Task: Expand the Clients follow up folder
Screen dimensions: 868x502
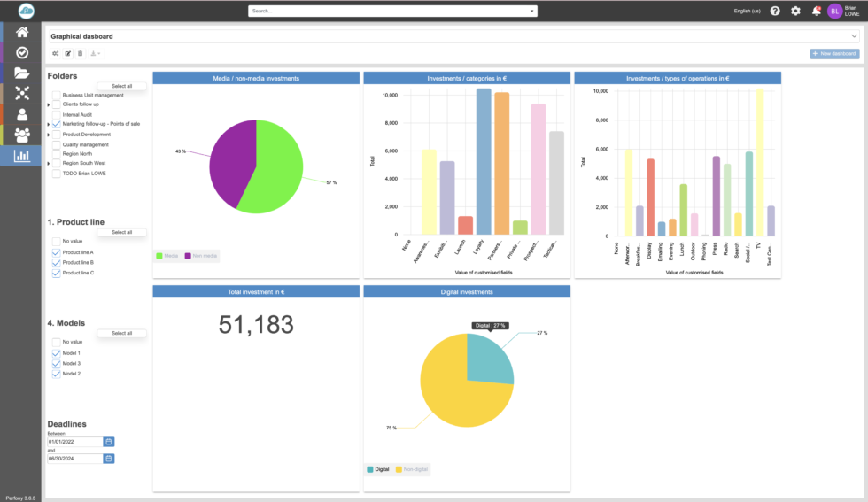Action: pos(49,104)
